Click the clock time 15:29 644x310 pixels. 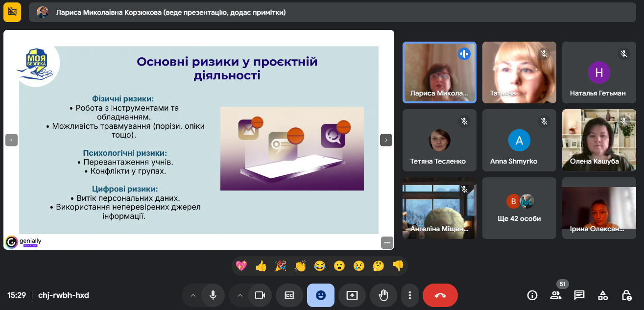click(x=17, y=295)
